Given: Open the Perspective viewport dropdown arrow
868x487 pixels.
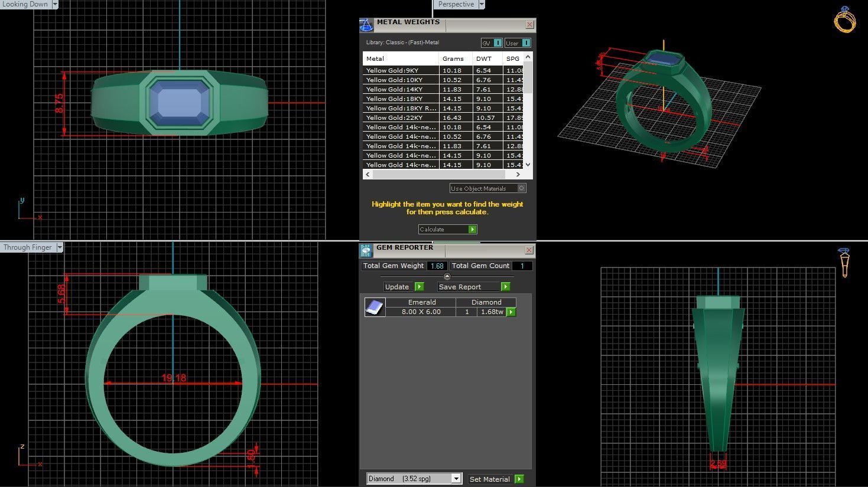Looking at the screenshot, I should 481,4.
